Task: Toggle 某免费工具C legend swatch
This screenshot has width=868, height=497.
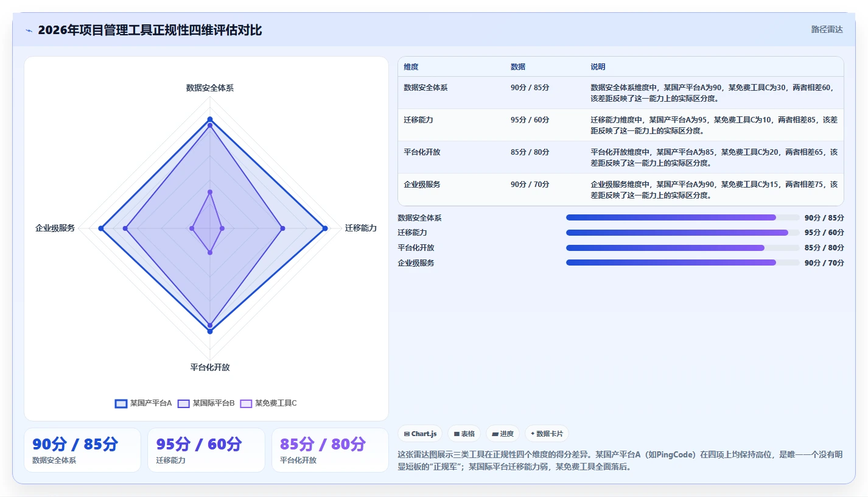Action: (x=246, y=403)
